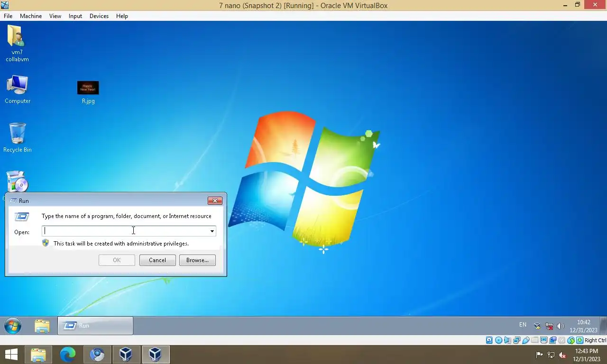
Task: Expand the Open history dropdown arrow
Action: tap(212, 231)
